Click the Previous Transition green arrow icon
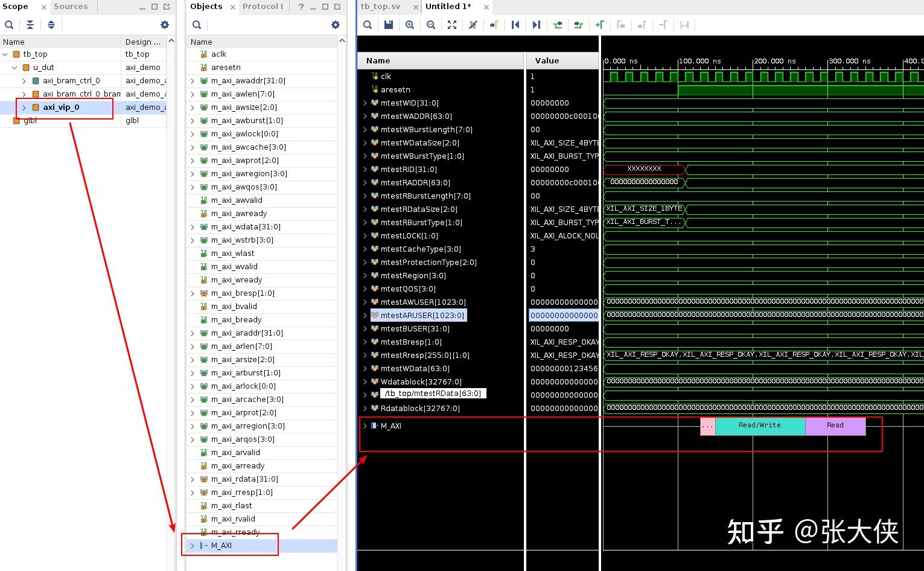The image size is (924, 571). (556, 25)
